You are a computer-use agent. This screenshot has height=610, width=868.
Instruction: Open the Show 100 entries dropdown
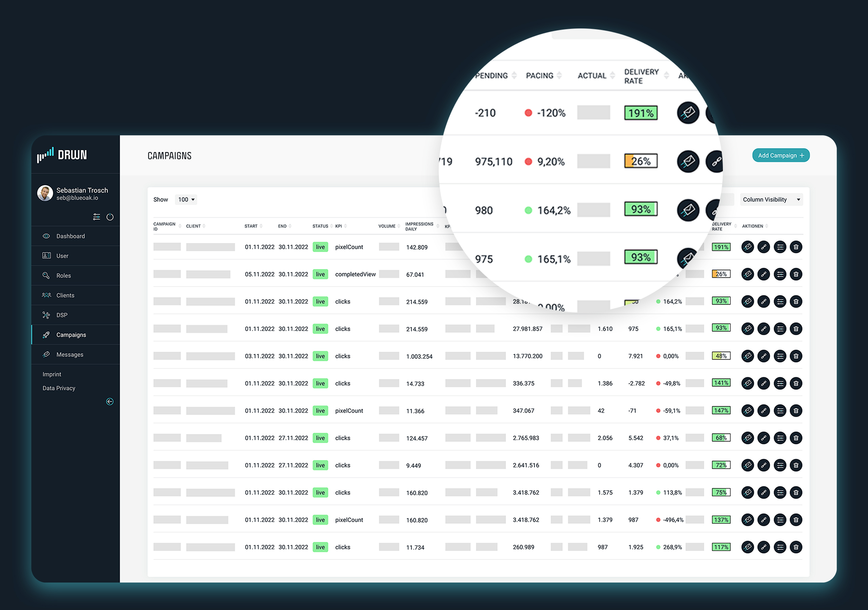tap(186, 200)
